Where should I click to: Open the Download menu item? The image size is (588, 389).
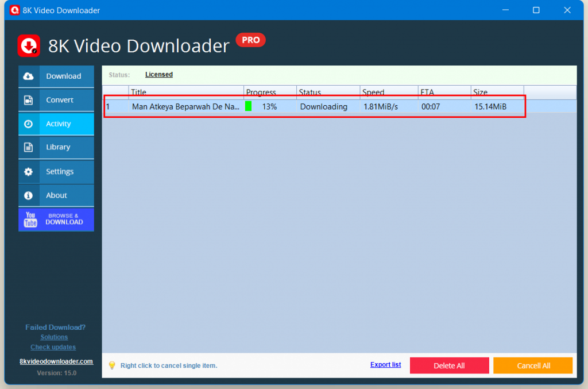point(56,76)
